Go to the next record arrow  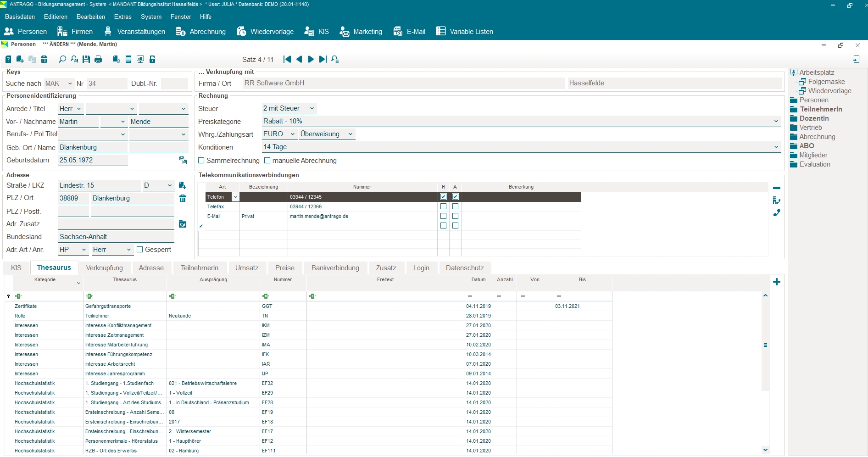pyautogui.click(x=311, y=59)
